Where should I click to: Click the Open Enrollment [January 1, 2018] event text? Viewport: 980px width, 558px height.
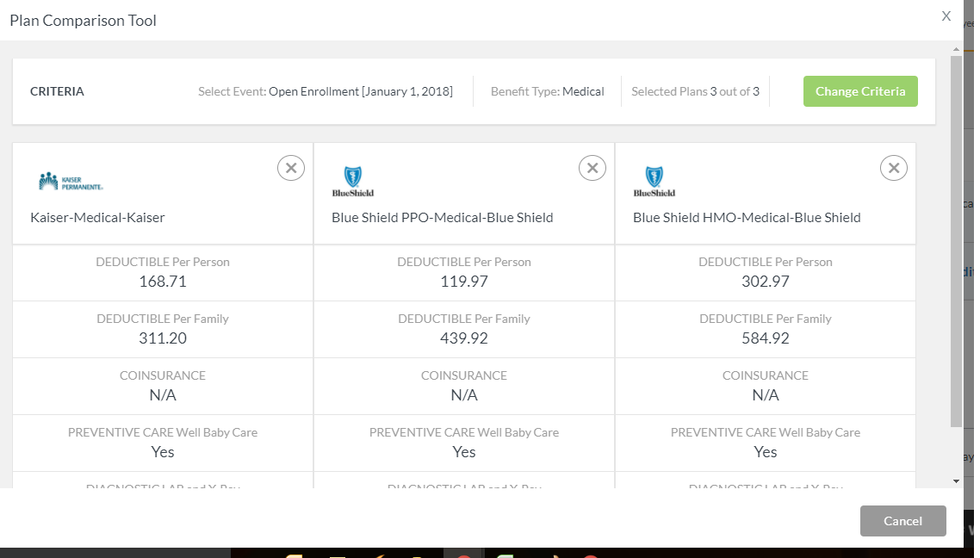coord(360,91)
